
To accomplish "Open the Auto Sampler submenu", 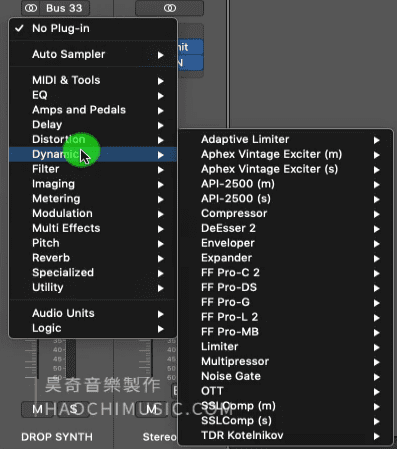I will click(93, 54).
